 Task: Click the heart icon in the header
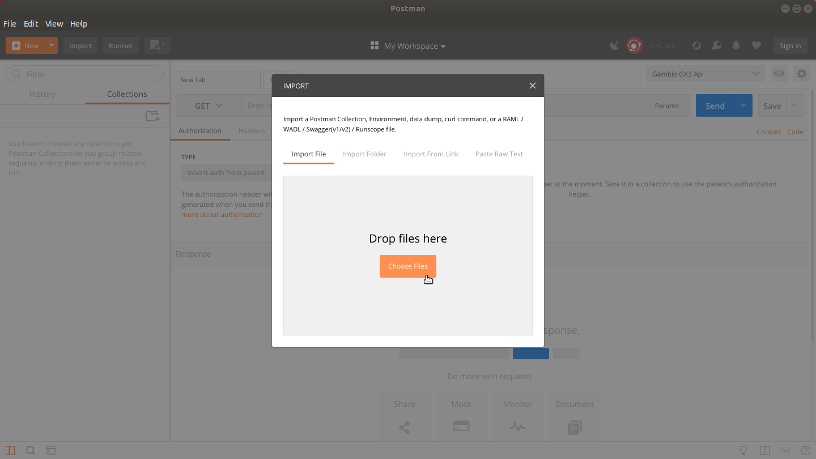(757, 45)
